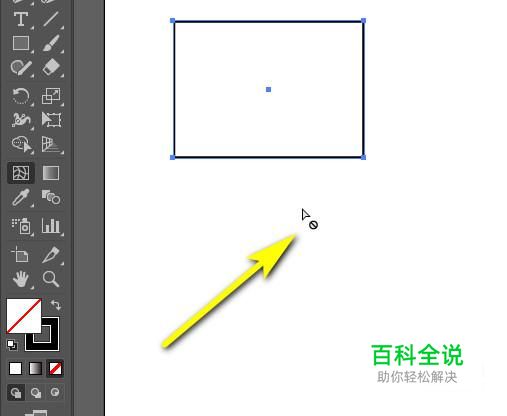Choose the Rectangle tool
This screenshot has height=416, width=507.
(x=21, y=43)
